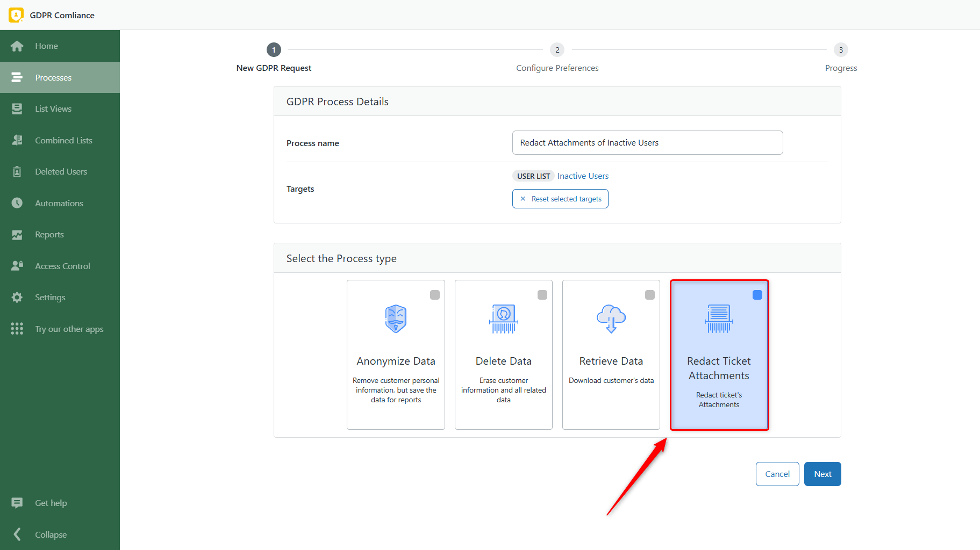Image resolution: width=980 pixels, height=550 pixels.
Task: Click the Next button
Action: tap(822, 474)
